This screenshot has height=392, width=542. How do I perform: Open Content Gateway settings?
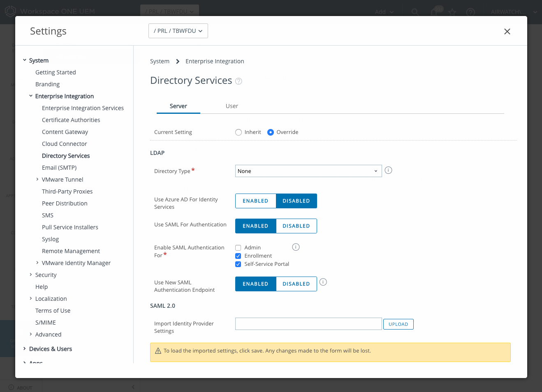point(65,132)
